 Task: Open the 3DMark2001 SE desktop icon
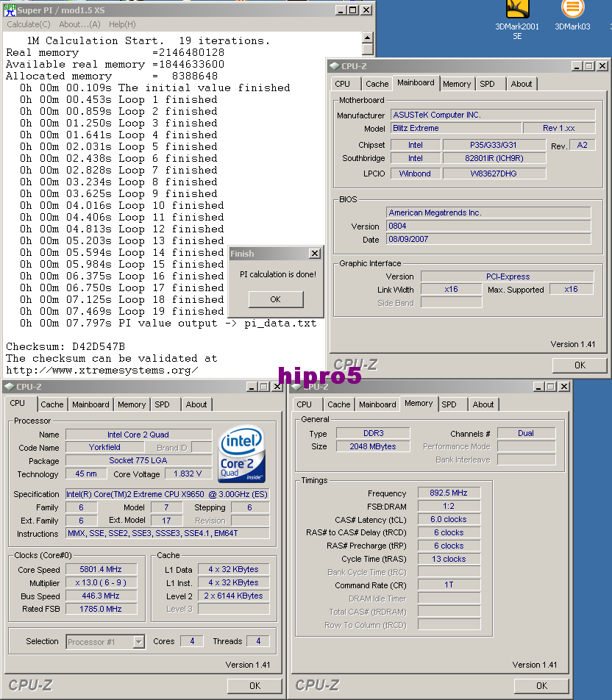pyautogui.click(x=517, y=20)
